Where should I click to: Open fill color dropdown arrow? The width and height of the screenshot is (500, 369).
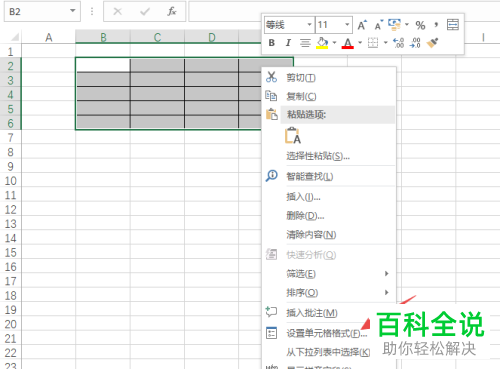[334, 43]
